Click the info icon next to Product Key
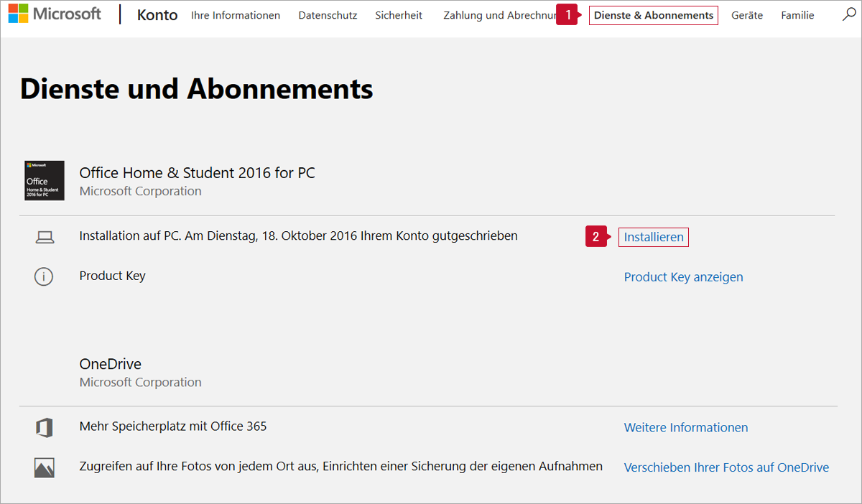The height and width of the screenshot is (504, 862). point(44,276)
